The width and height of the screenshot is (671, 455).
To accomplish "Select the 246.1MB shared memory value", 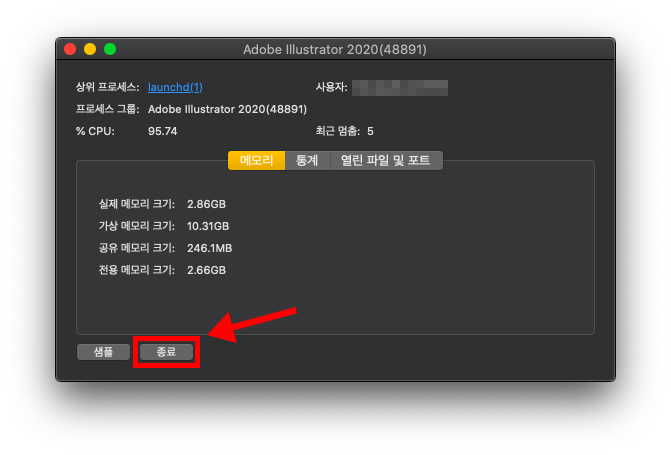I will click(x=209, y=248).
